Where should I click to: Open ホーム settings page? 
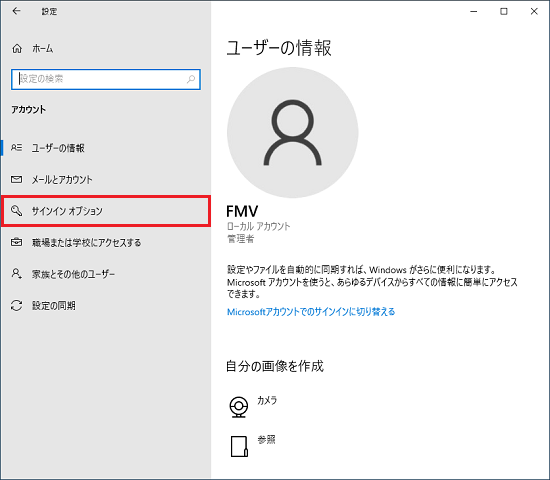42,48
